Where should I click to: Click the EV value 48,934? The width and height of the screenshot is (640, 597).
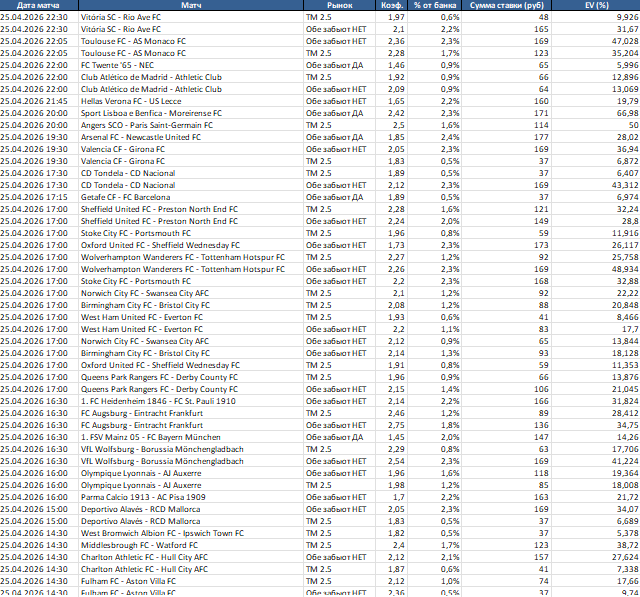pos(618,269)
